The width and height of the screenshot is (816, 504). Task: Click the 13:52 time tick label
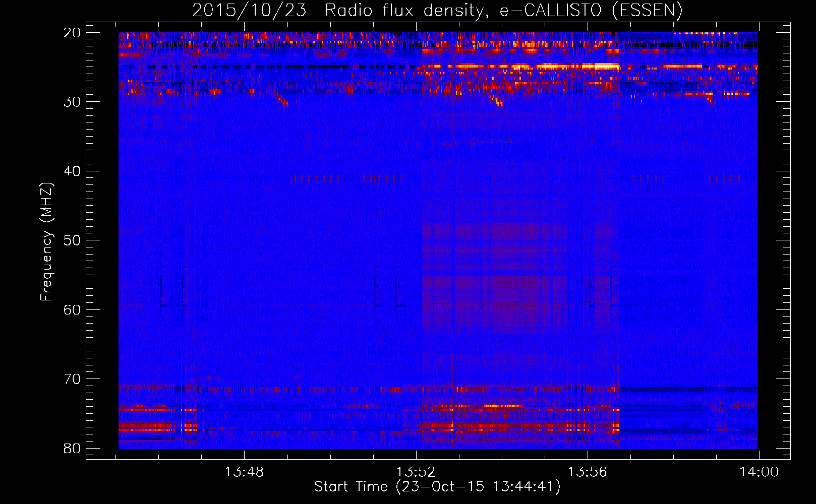point(416,472)
